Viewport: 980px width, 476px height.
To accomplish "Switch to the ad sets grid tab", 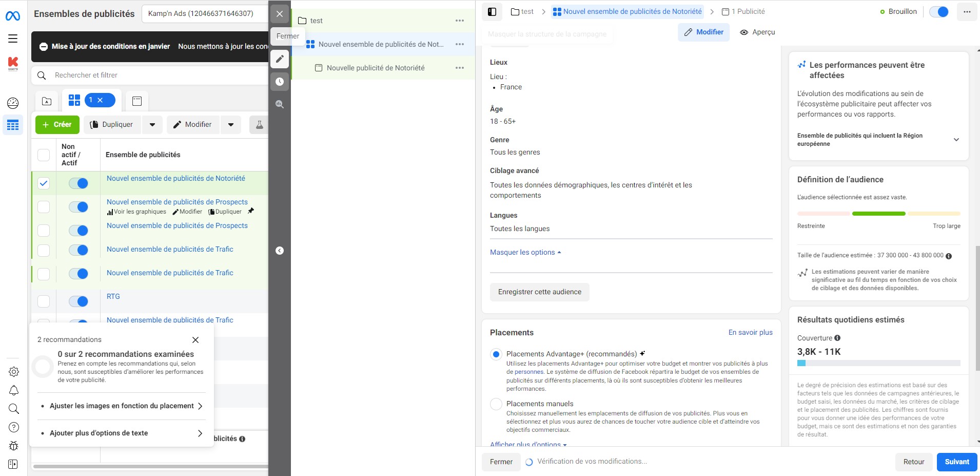I will pos(74,100).
